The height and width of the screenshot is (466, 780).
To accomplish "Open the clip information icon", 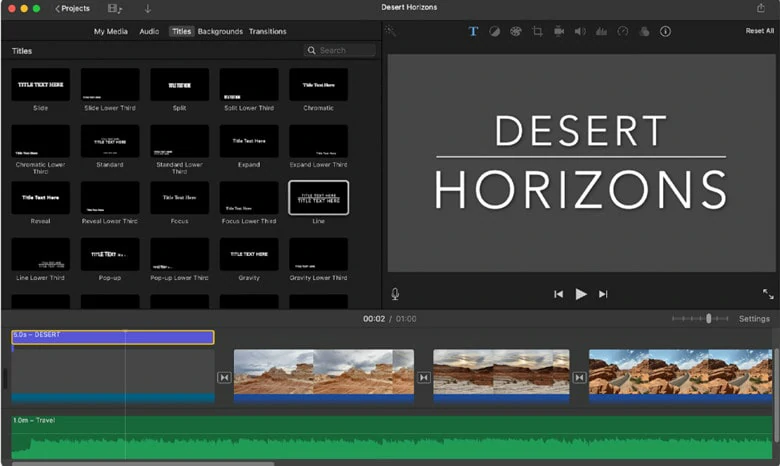I will coord(665,31).
